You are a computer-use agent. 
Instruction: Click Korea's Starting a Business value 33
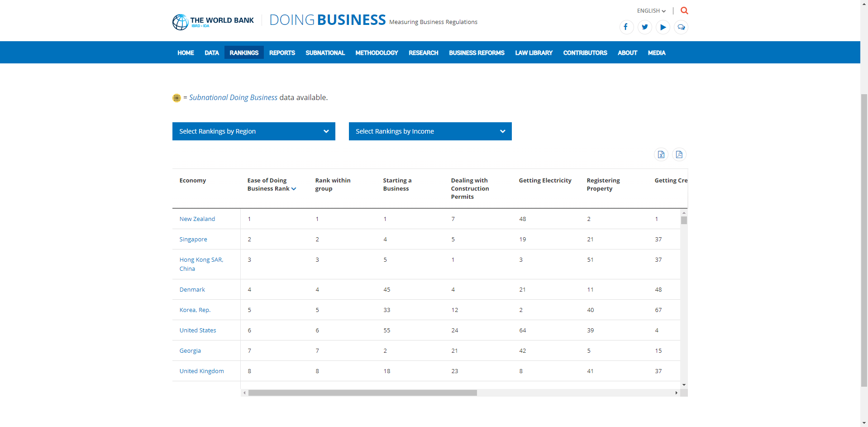point(387,310)
